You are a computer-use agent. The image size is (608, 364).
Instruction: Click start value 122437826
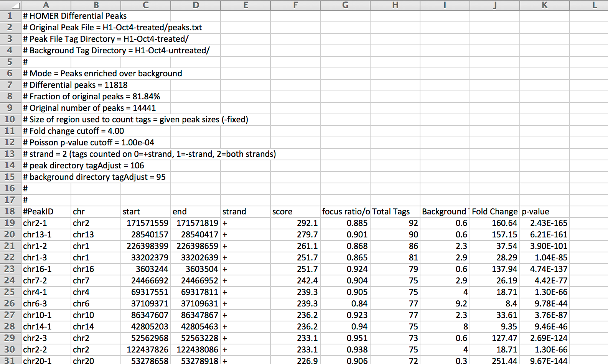pos(146,349)
